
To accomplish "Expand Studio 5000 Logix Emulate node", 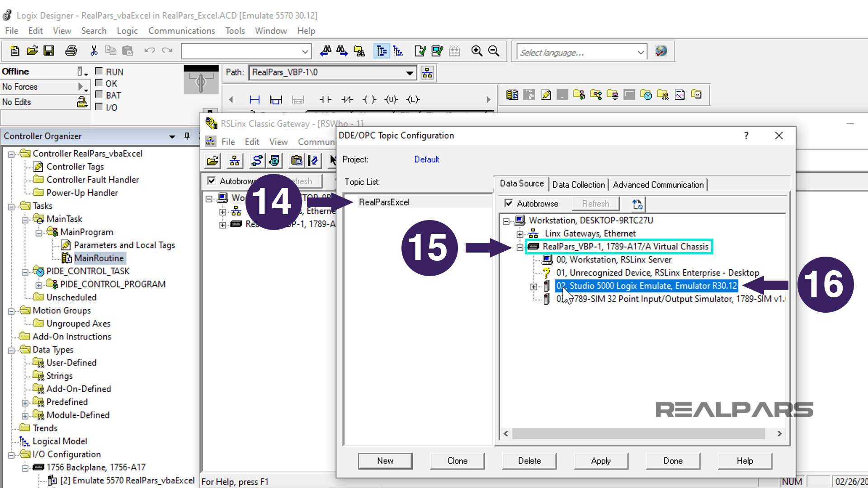I will [534, 286].
